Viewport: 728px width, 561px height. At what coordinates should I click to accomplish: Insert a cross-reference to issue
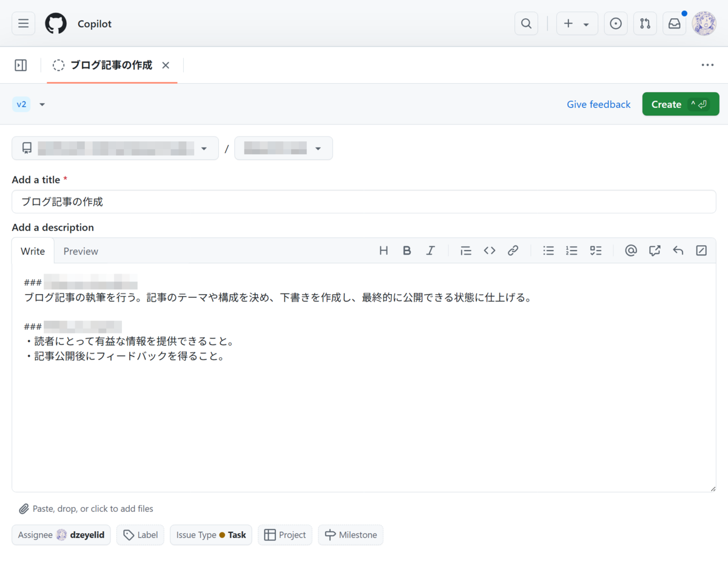[655, 250]
